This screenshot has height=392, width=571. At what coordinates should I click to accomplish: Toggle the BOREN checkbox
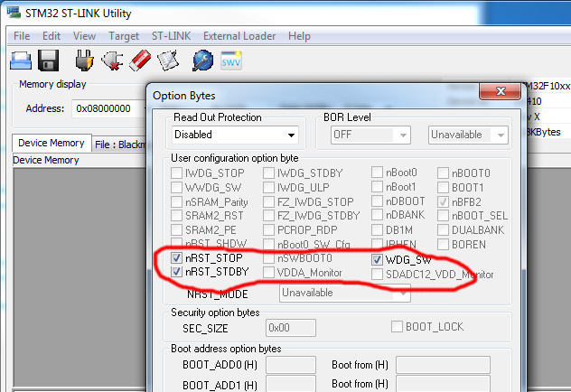coord(443,244)
